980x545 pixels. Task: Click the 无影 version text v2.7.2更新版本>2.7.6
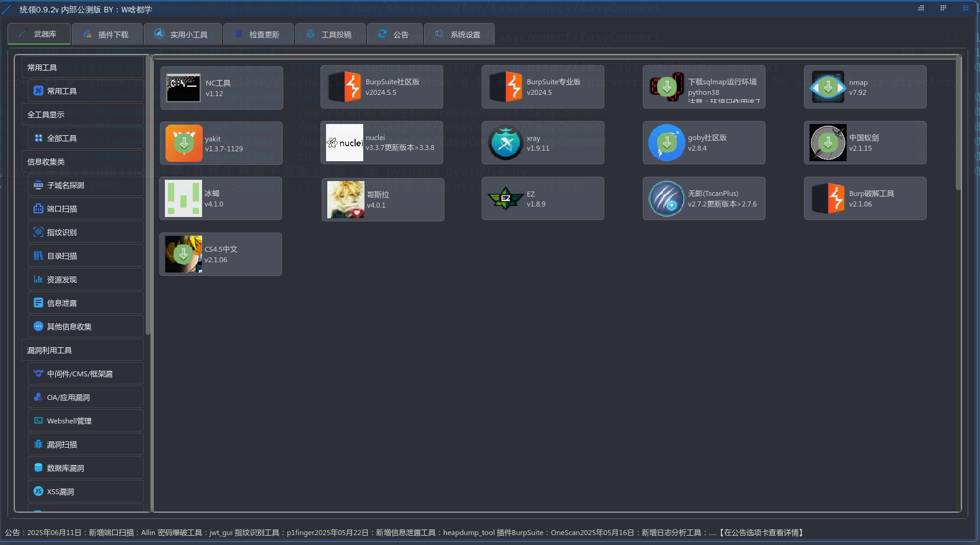[722, 204]
